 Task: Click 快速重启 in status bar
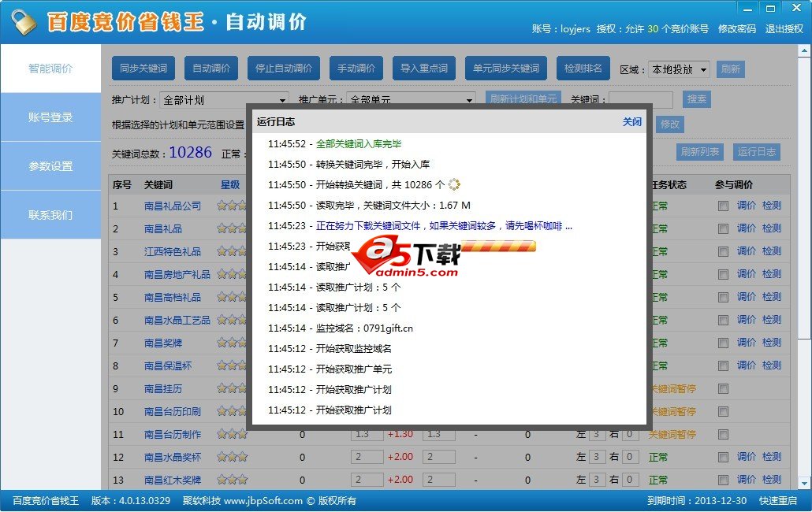coord(778,501)
